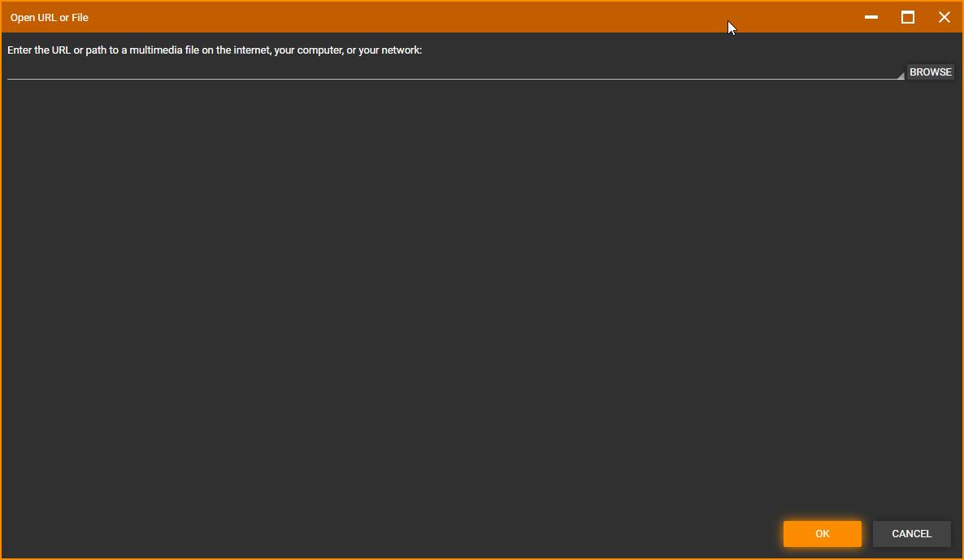Place the cursor in the multimedia file path box
The image size is (964, 560).
coord(447,71)
